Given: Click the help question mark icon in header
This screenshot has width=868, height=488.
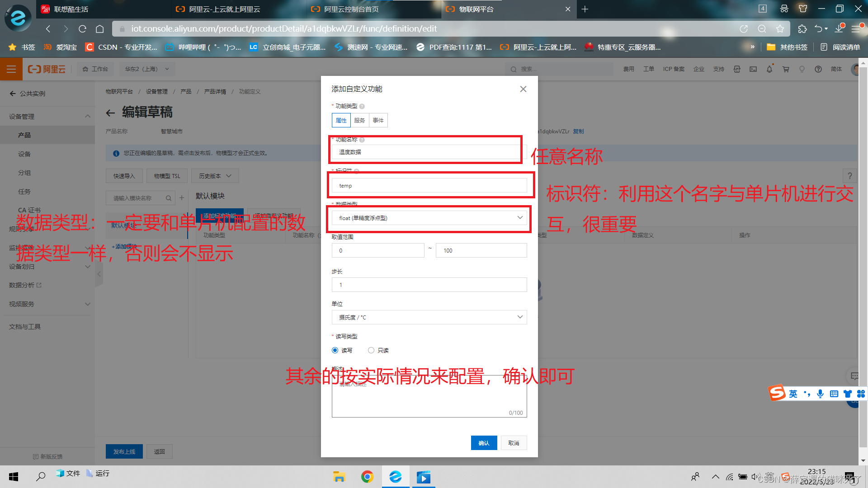Looking at the screenshot, I should [818, 69].
